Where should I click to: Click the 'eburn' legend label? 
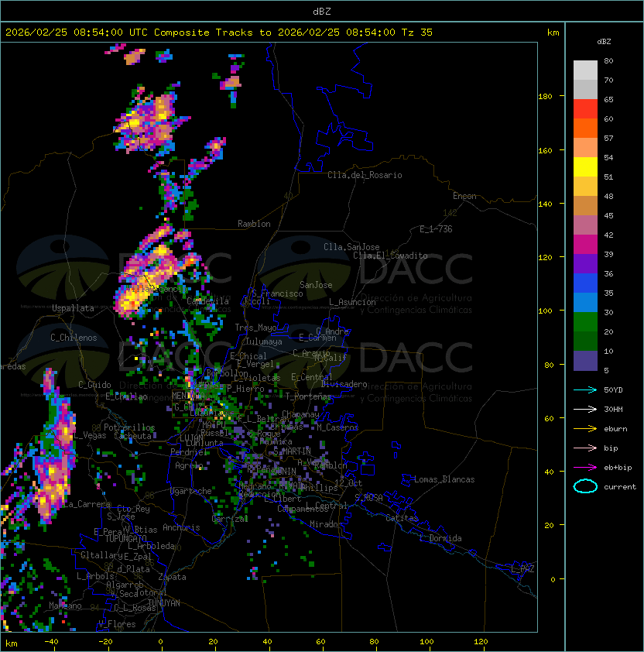615,429
